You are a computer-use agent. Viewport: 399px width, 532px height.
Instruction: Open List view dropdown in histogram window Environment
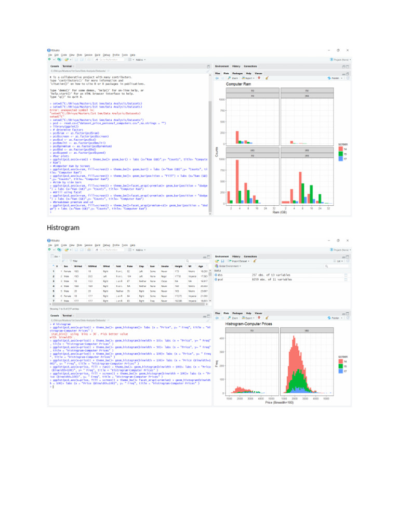pos(339,261)
